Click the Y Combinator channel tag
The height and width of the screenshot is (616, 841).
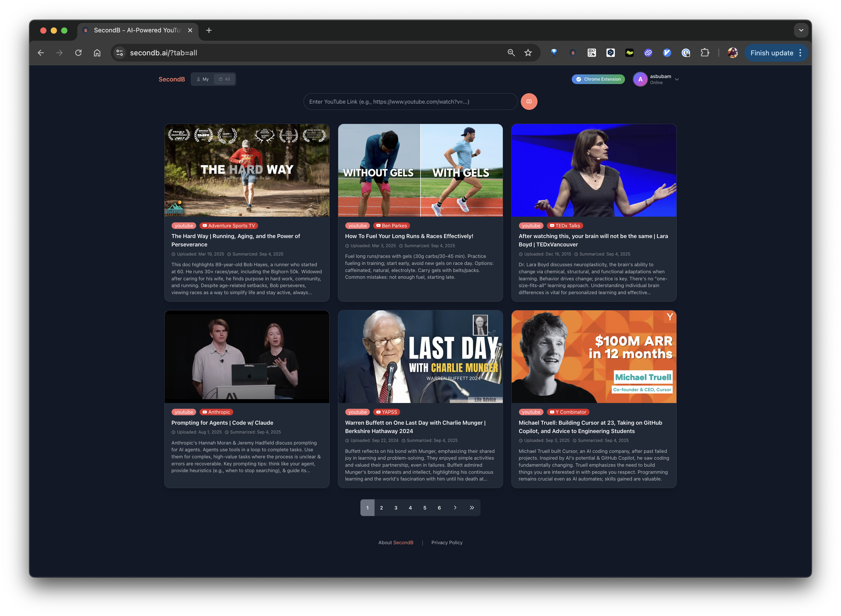(568, 412)
